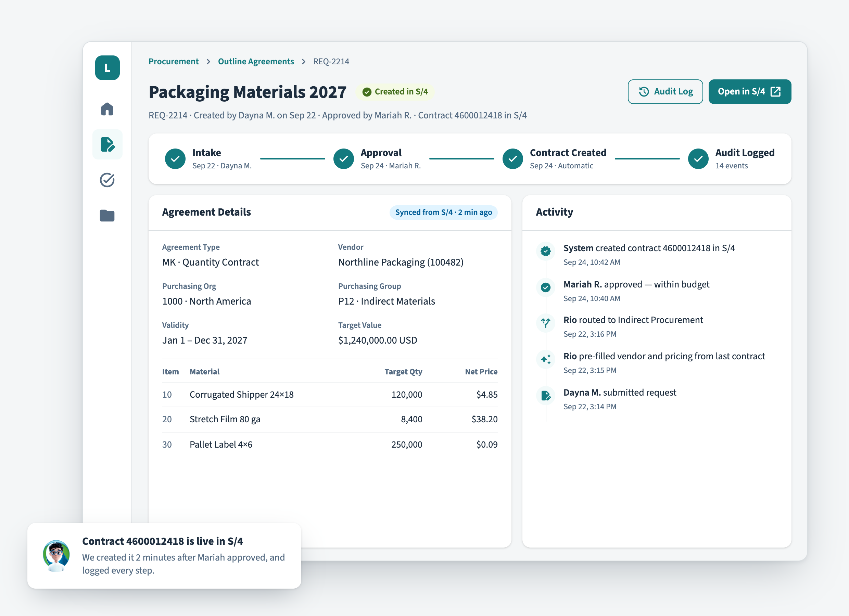The height and width of the screenshot is (616, 849).
Task: Click the Created in S/4 status badge
Action: 395,92
